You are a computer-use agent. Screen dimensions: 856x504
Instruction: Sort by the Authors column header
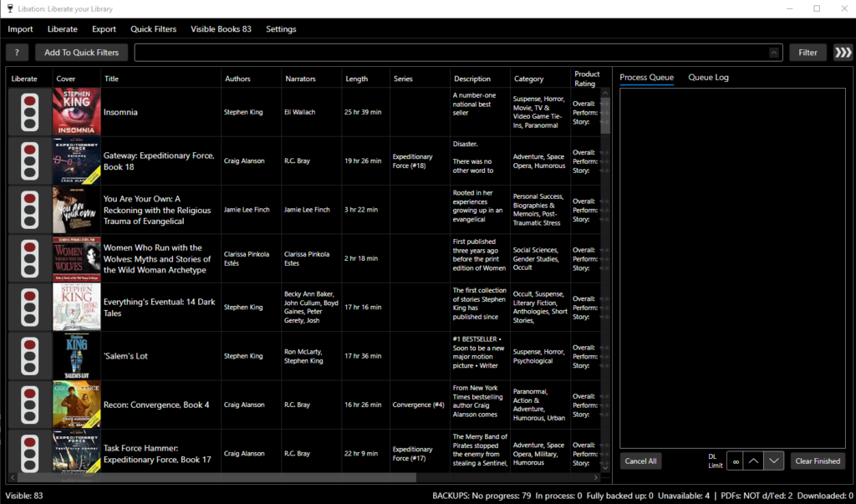tap(251, 79)
